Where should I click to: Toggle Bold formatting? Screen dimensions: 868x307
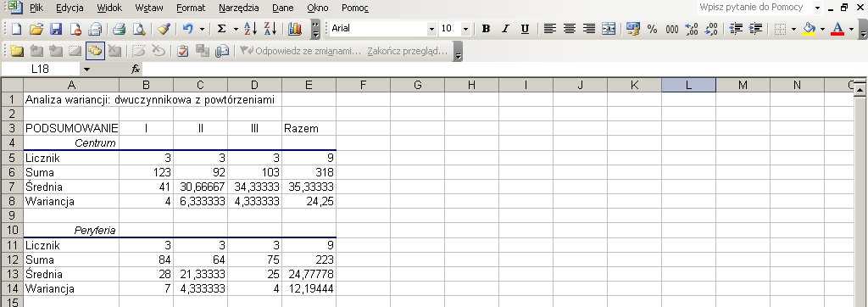pyautogui.click(x=486, y=29)
